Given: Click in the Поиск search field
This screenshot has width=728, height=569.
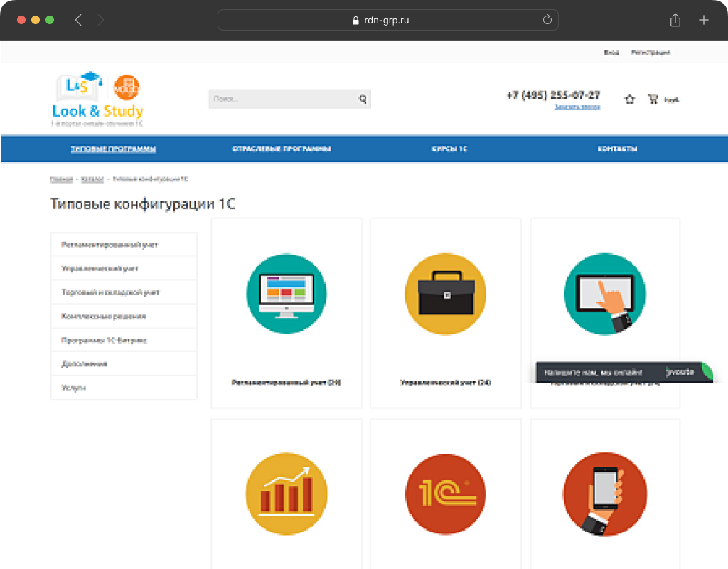Looking at the screenshot, I should [x=281, y=100].
